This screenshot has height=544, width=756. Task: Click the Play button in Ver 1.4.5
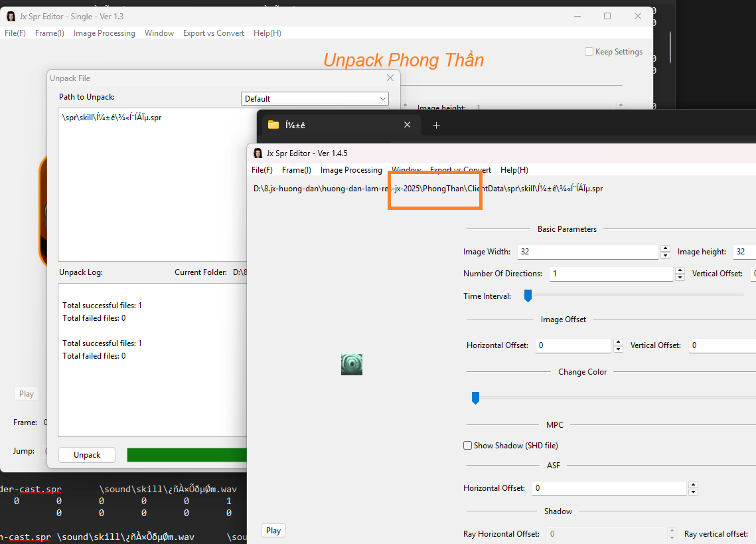pos(273,530)
